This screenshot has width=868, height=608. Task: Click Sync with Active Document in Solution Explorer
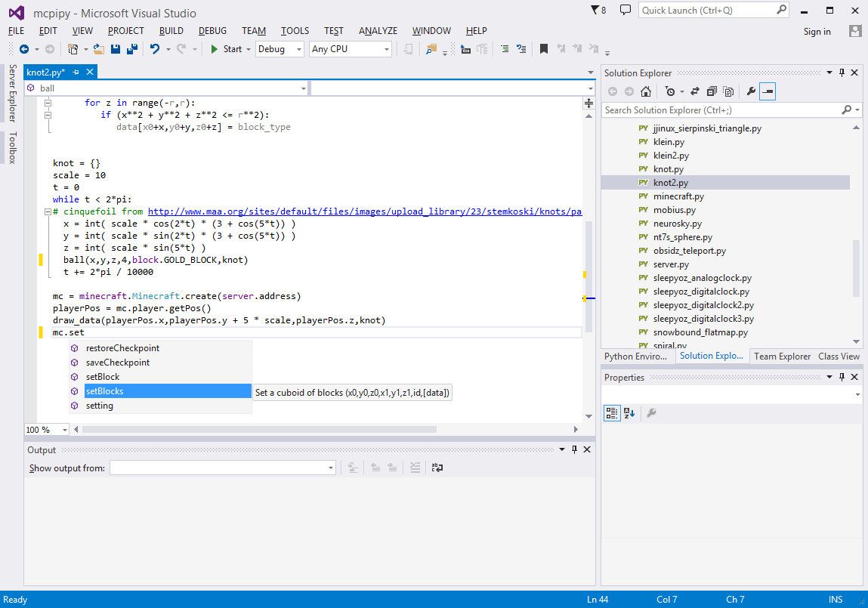694,91
